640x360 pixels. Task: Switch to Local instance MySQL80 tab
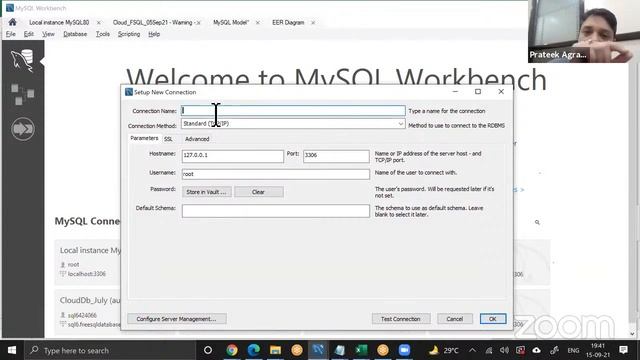tap(59, 22)
